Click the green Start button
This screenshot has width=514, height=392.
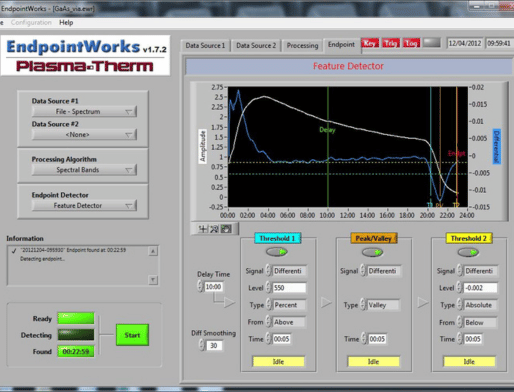(x=132, y=335)
